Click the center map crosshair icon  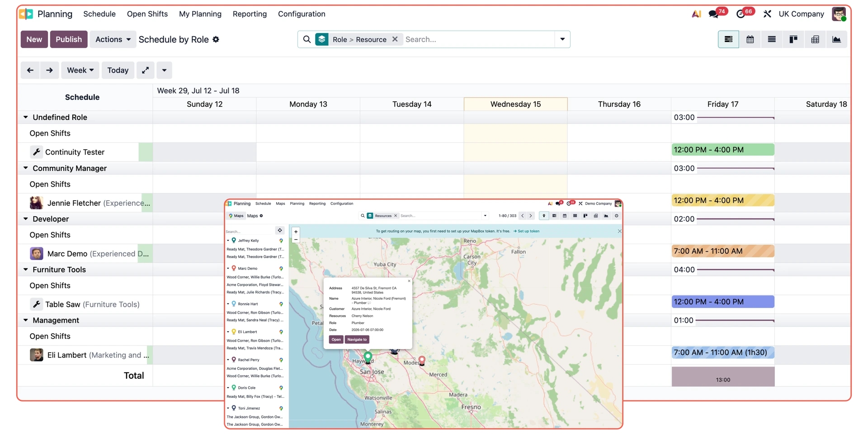pos(280,231)
